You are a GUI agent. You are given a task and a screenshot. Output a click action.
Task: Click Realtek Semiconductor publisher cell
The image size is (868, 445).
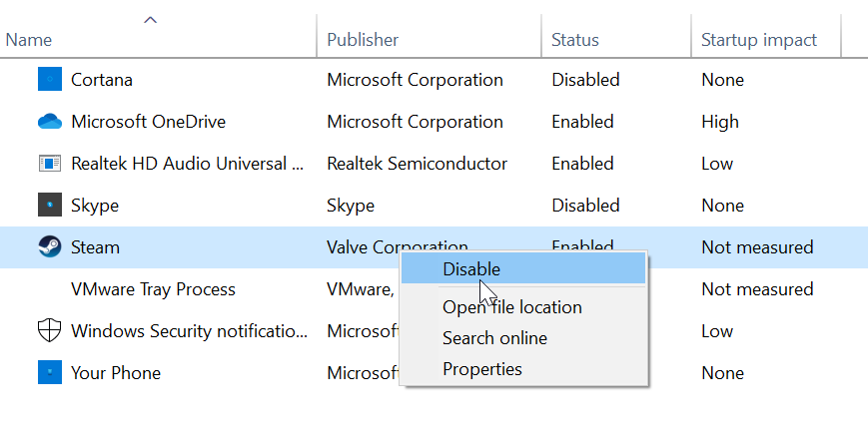click(x=417, y=164)
